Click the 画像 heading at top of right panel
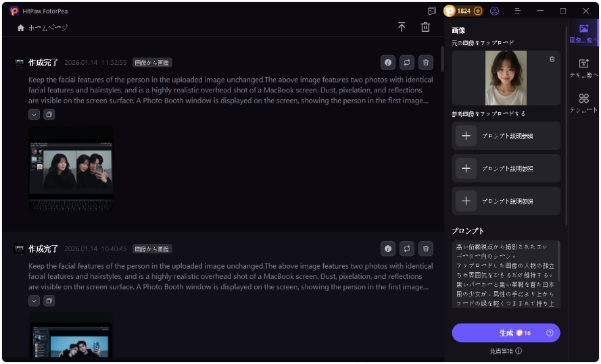 [458, 30]
